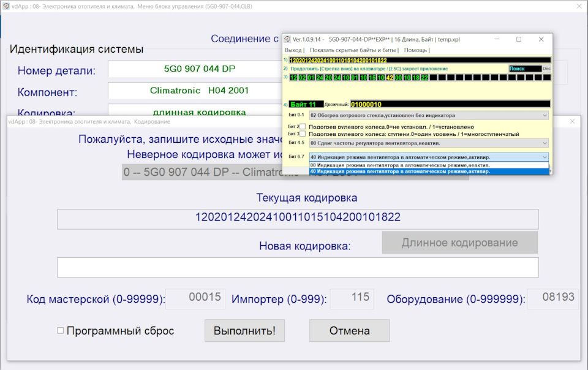Click the Поиск search field

525,69
